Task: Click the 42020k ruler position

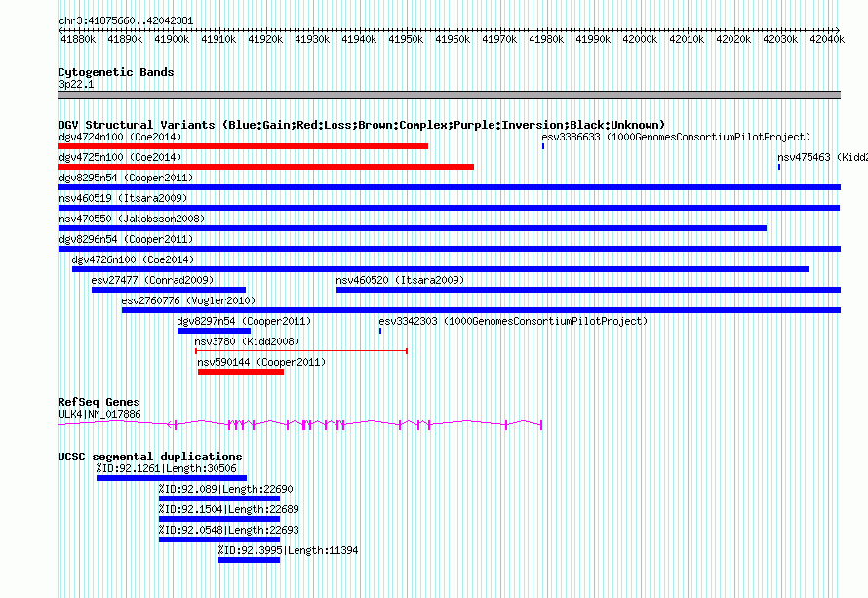Action: coord(733,39)
